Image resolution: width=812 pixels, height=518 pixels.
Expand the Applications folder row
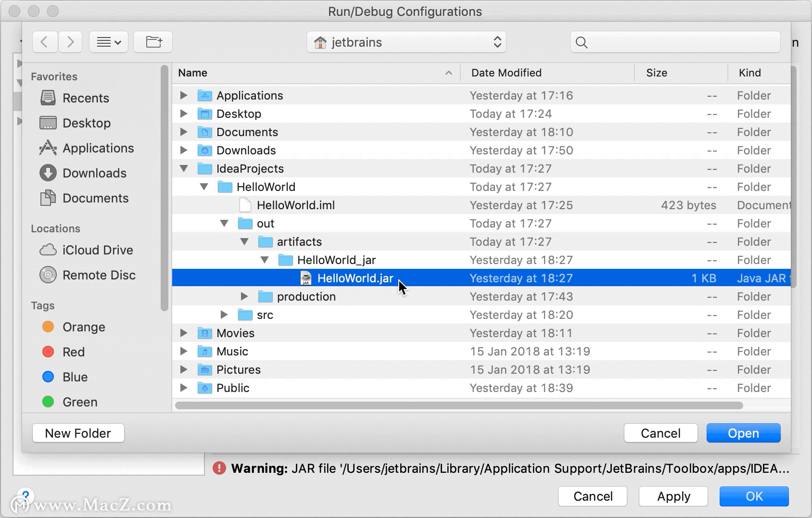coord(183,95)
